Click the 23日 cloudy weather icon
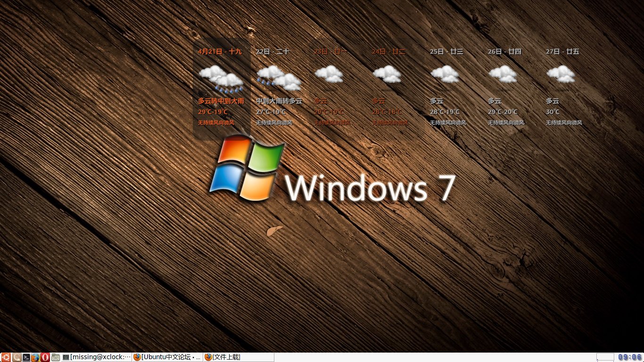 [x=329, y=74]
